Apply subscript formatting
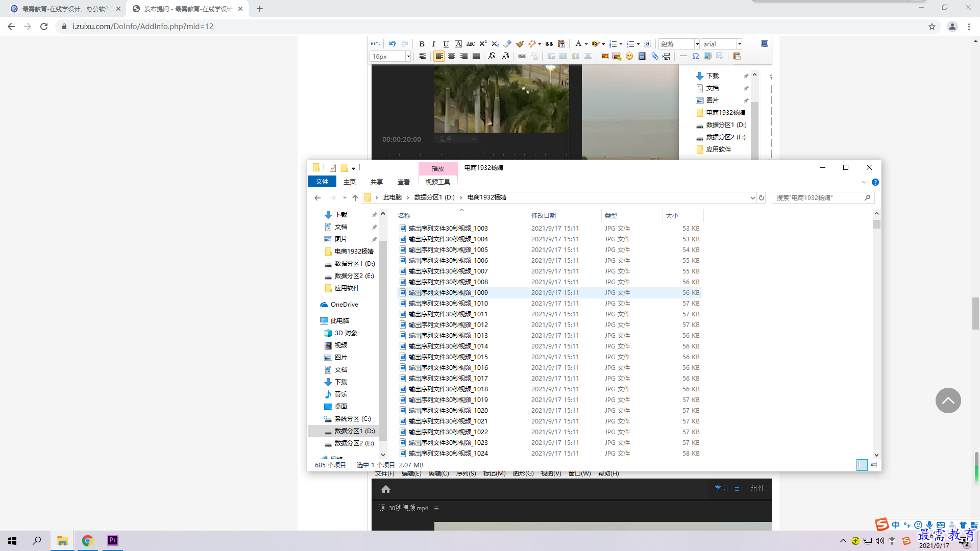 (495, 44)
